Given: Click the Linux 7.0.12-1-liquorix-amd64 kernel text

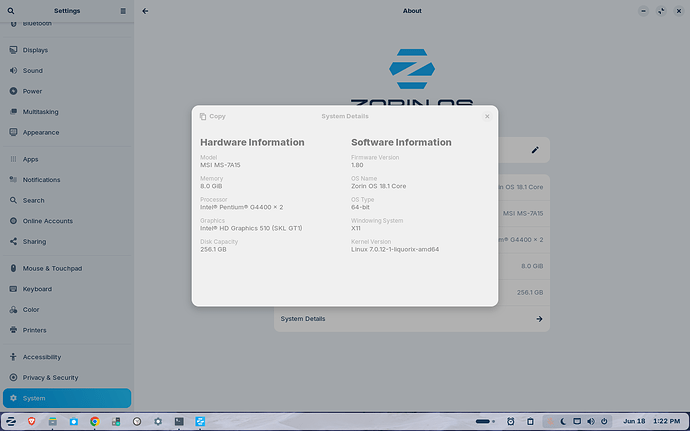Looking at the screenshot, I should point(395,250).
